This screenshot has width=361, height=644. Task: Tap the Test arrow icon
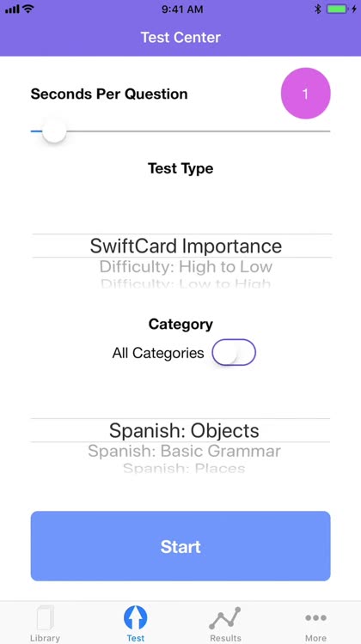pos(135,618)
